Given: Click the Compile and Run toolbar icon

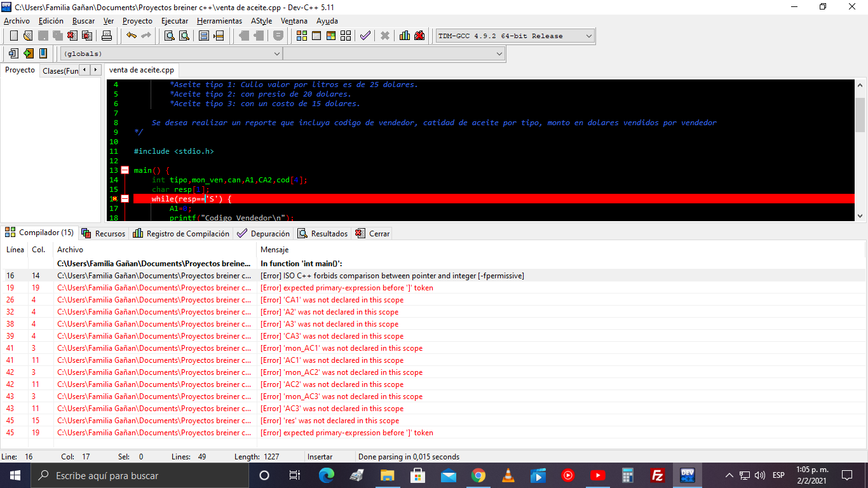Looking at the screenshot, I should 331,36.
